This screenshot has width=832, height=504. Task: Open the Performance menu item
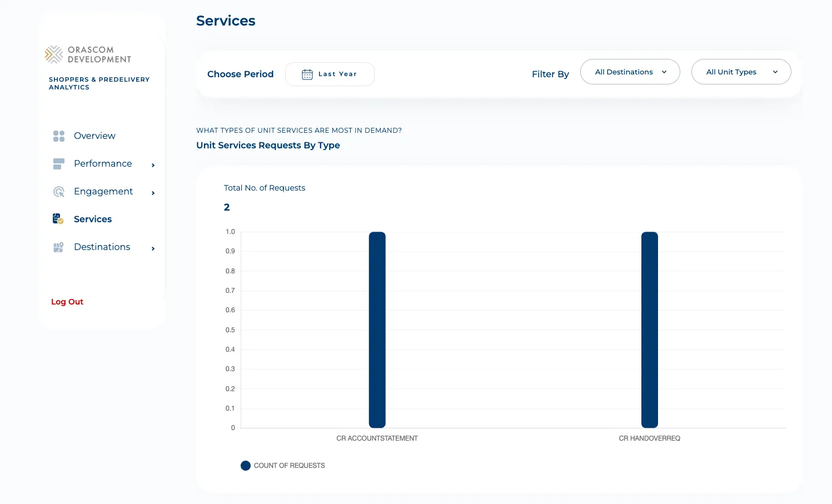pyautogui.click(x=103, y=163)
